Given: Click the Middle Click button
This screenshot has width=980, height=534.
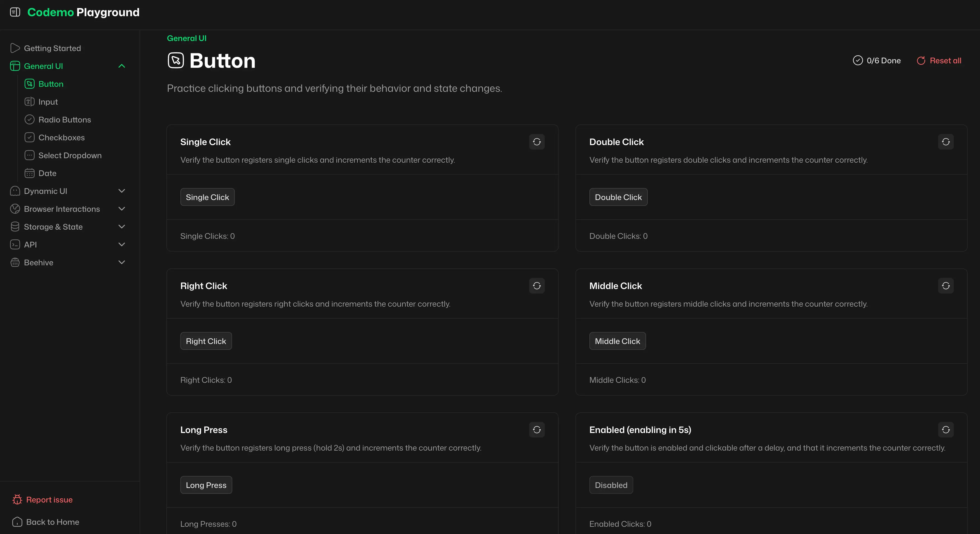Looking at the screenshot, I should click(x=617, y=341).
